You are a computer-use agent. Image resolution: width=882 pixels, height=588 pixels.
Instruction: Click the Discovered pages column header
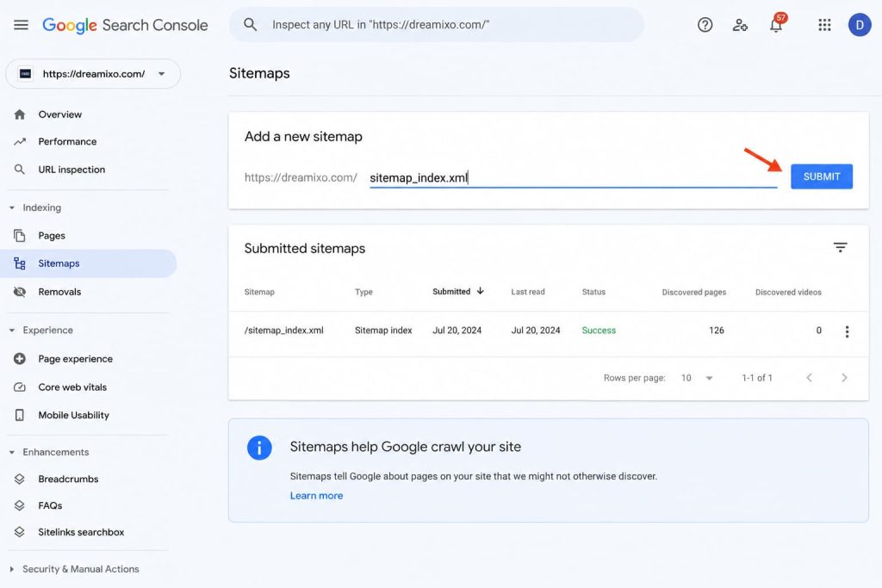pos(693,292)
